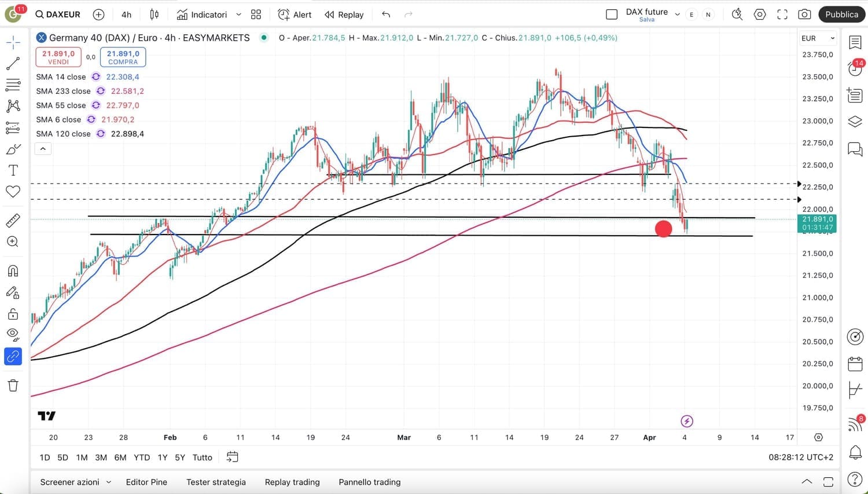Maximize the bottom panel
Image resolution: width=868 pixels, height=494 pixels.
coord(828,482)
